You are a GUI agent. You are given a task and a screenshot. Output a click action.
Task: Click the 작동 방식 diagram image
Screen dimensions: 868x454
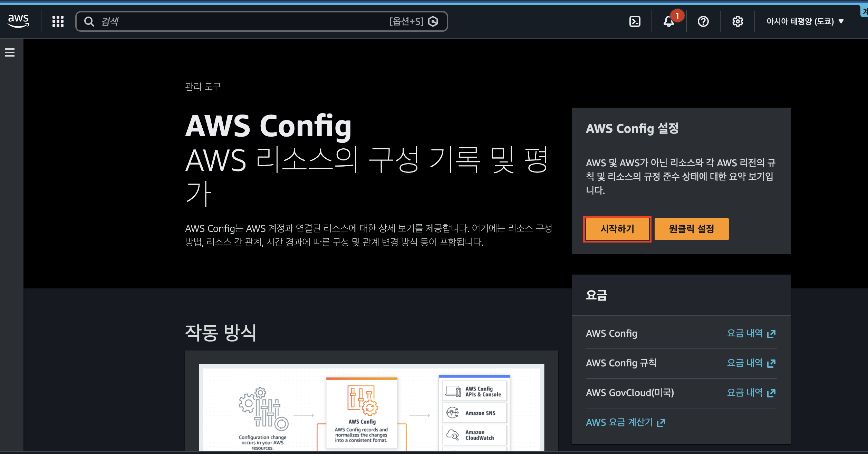[371, 407]
